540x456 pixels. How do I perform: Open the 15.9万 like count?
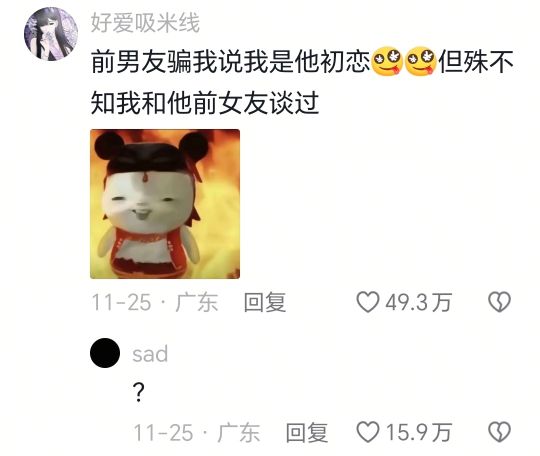pos(418,432)
